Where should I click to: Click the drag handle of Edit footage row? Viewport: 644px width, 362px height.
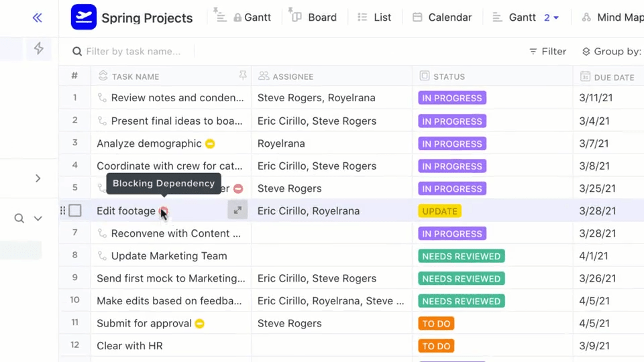click(62, 210)
